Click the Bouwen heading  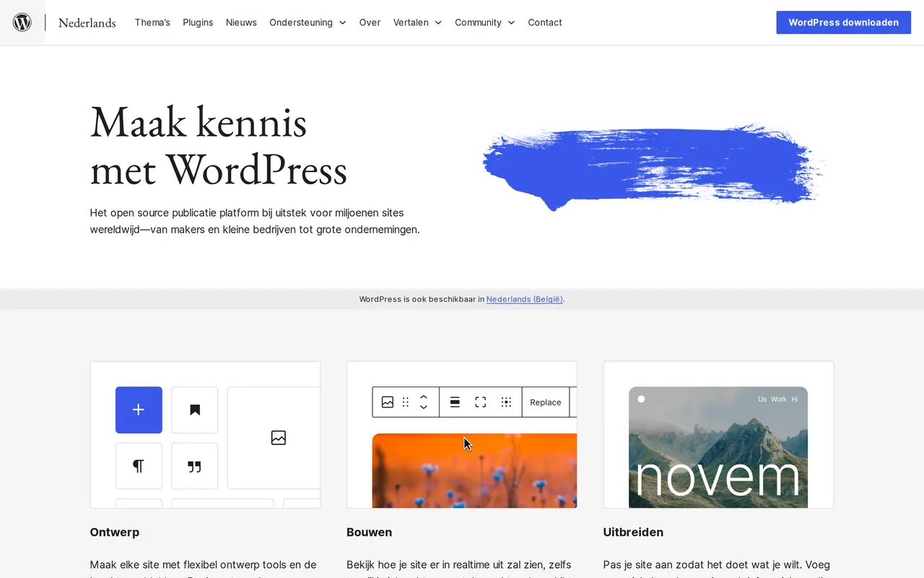[x=370, y=532]
